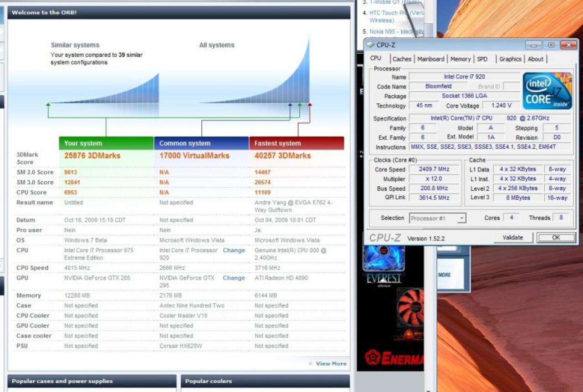
Task: Click the All systems chart
Action: [255, 71]
